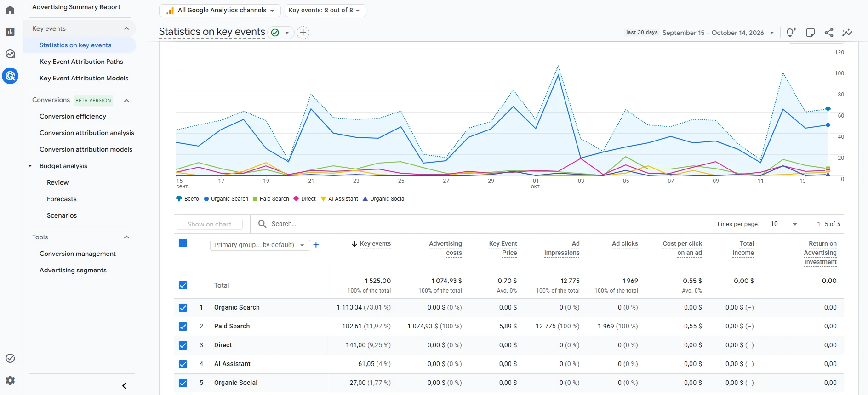The image size is (868, 395).
Task: Add a dimension with the blue plus icon
Action: [x=316, y=245]
